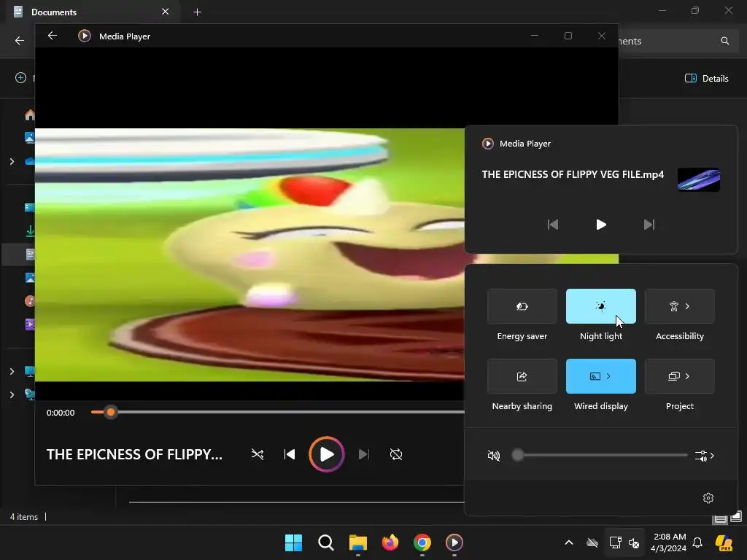Expand This PC node in sidebar
Image resolution: width=747 pixels, height=560 pixels.
point(12,371)
